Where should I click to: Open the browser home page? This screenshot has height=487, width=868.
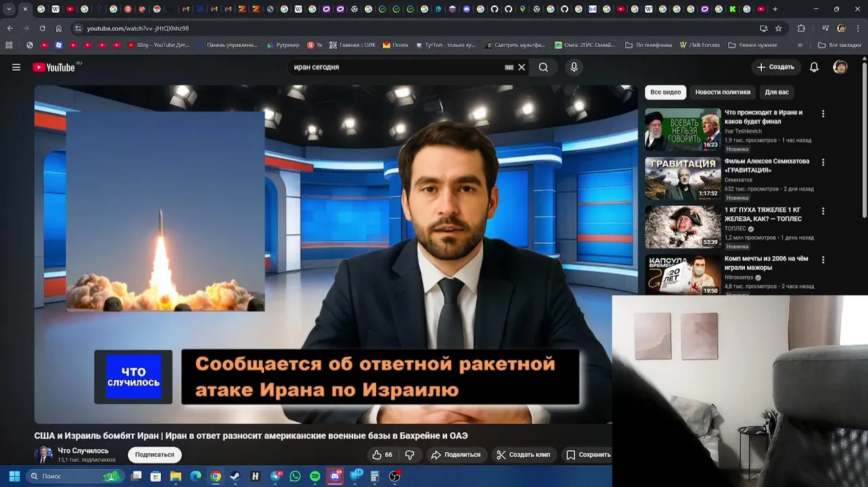[59, 28]
